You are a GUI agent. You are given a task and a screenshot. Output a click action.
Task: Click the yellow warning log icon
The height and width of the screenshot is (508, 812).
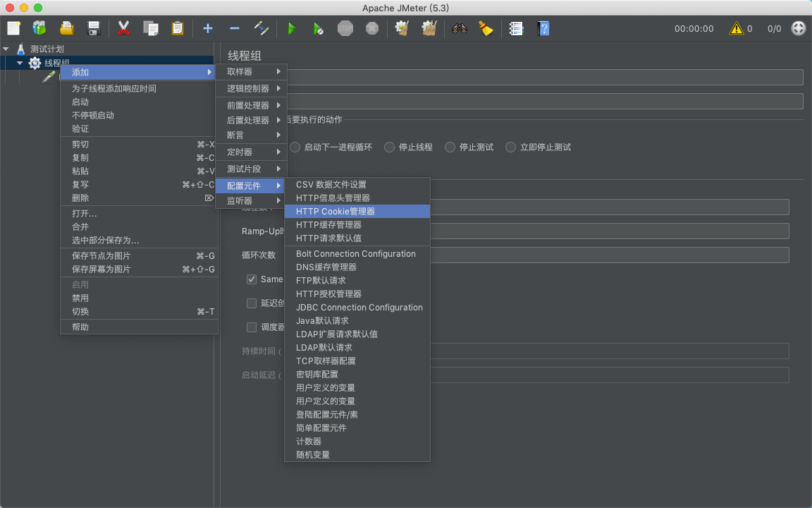(736, 28)
